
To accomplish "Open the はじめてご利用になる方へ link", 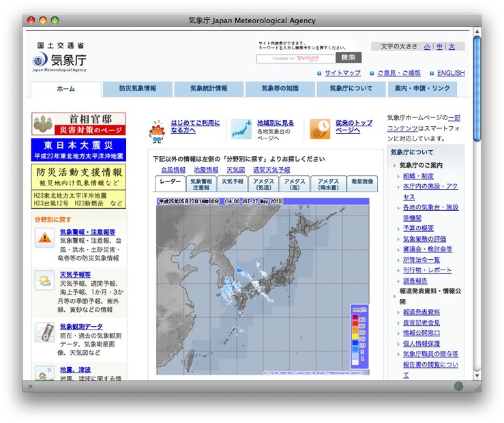I will click(195, 126).
